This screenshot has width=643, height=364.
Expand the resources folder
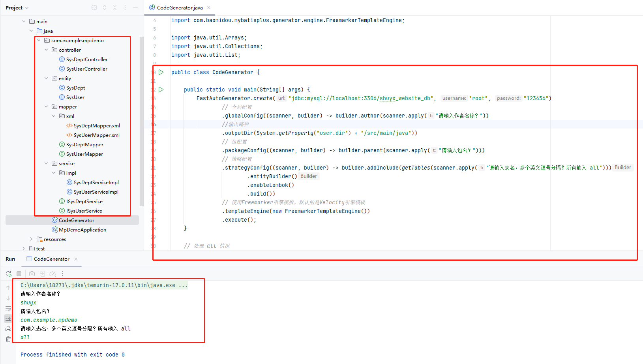click(31, 239)
